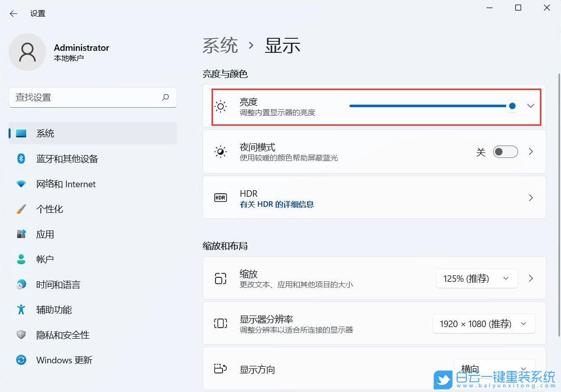The width and height of the screenshot is (561, 392).
Task: Expand the 亮度 brightness row chevron
Action: pyautogui.click(x=530, y=106)
